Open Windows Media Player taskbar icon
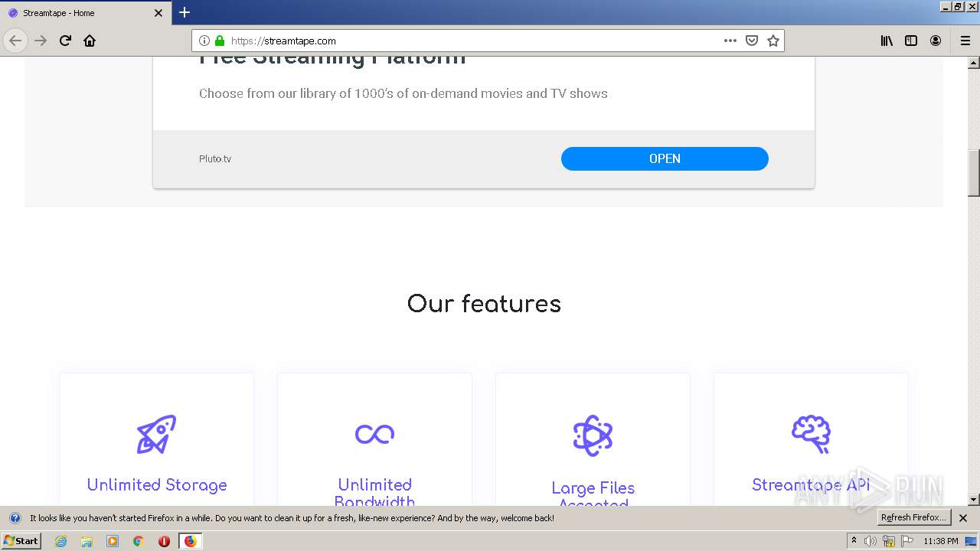 (x=113, y=541)
